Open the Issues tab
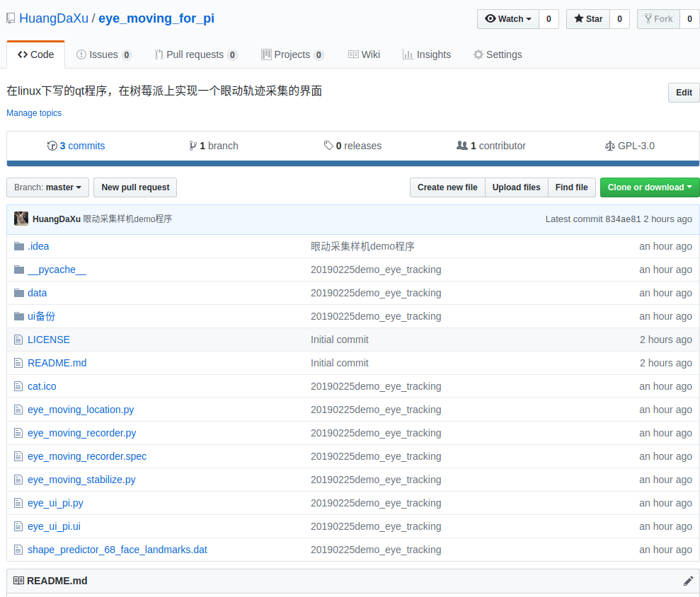This screenshot has height=597, width=700. pos(104,54)
